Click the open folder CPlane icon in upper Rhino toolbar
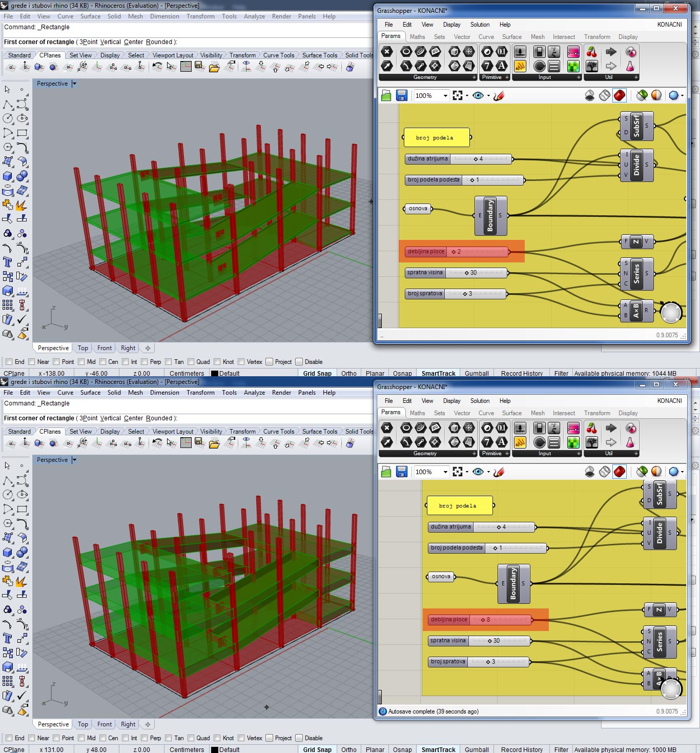 click(x=214, y=66)
